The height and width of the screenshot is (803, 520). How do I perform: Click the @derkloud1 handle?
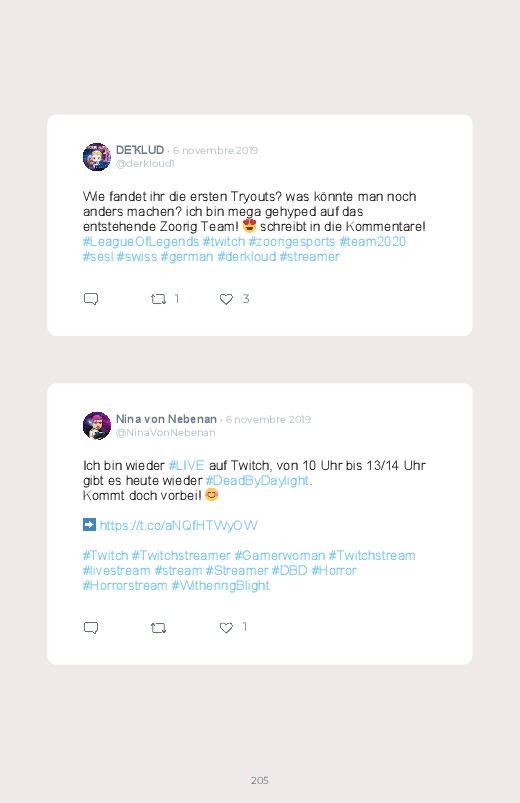click(x=145, y=163)
